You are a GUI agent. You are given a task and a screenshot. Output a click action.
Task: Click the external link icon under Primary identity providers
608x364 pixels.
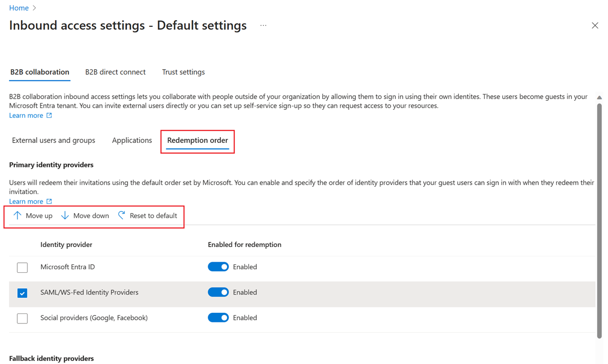point(49,201)
